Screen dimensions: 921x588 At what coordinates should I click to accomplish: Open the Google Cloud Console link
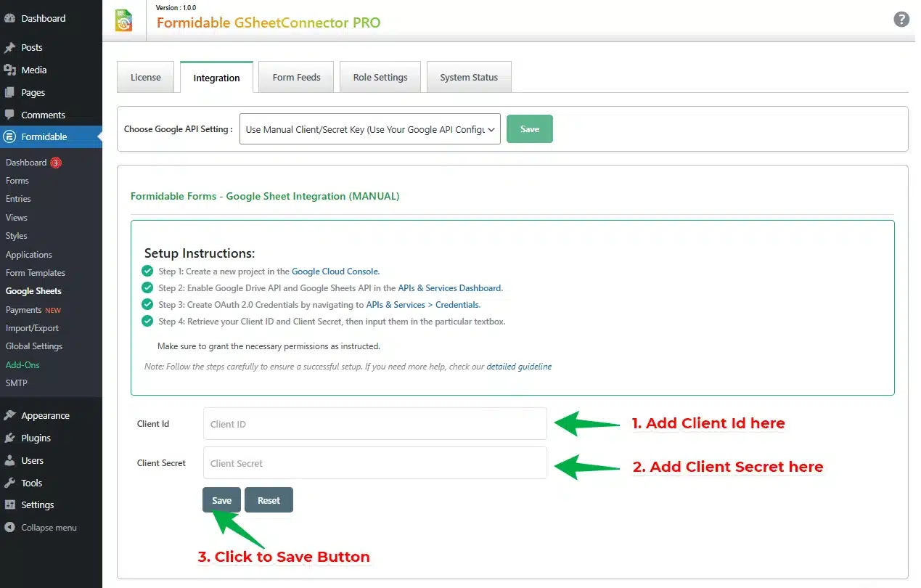335,271
